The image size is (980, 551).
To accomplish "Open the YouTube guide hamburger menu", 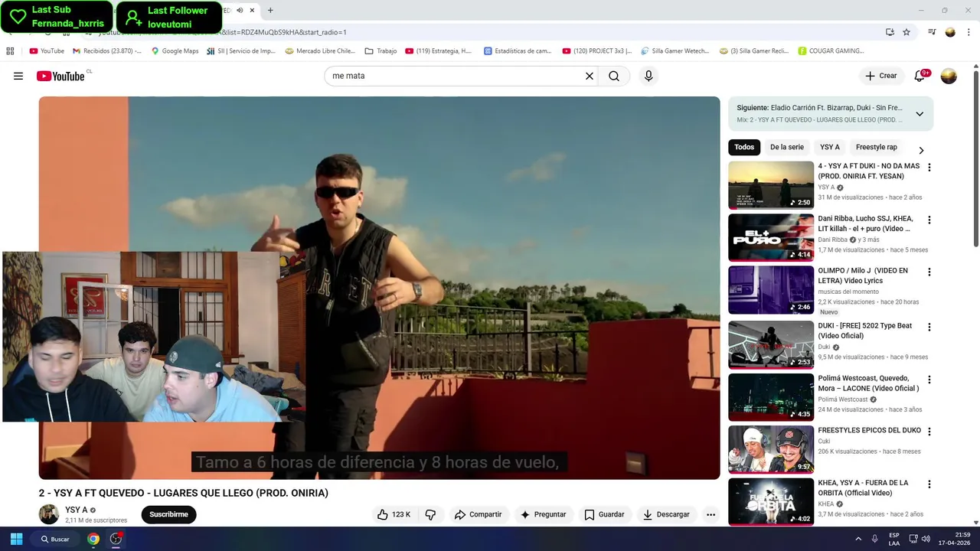I will (18, 76).
